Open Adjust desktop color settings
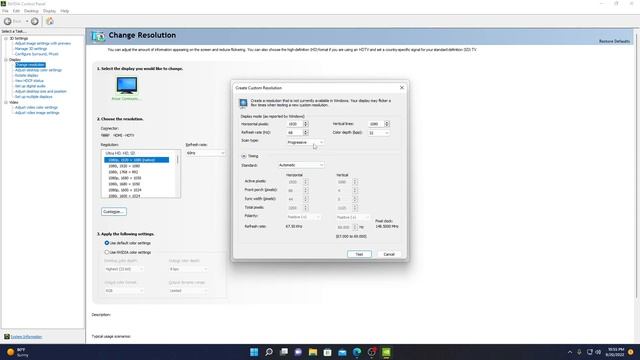Image resolution: width=640 pixels, height=360 pixels. click(x=38, y=70)
